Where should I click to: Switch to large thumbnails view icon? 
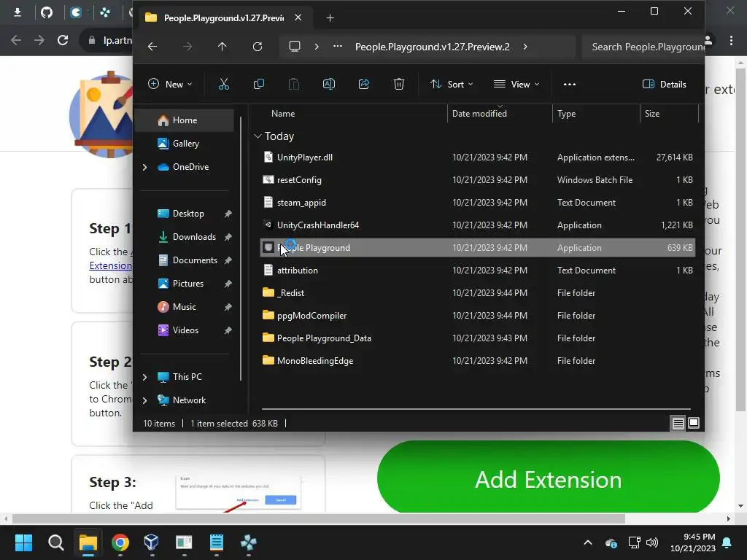pos(694,423)
